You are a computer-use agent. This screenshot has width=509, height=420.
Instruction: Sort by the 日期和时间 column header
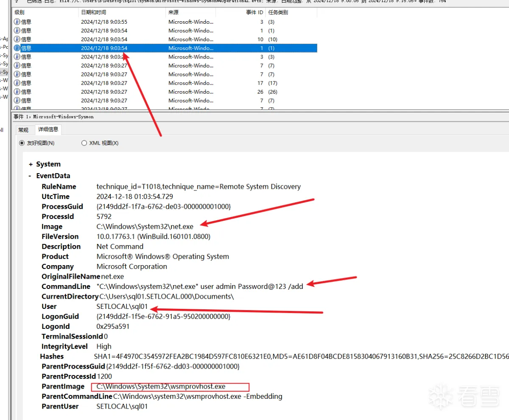point(121,12)
